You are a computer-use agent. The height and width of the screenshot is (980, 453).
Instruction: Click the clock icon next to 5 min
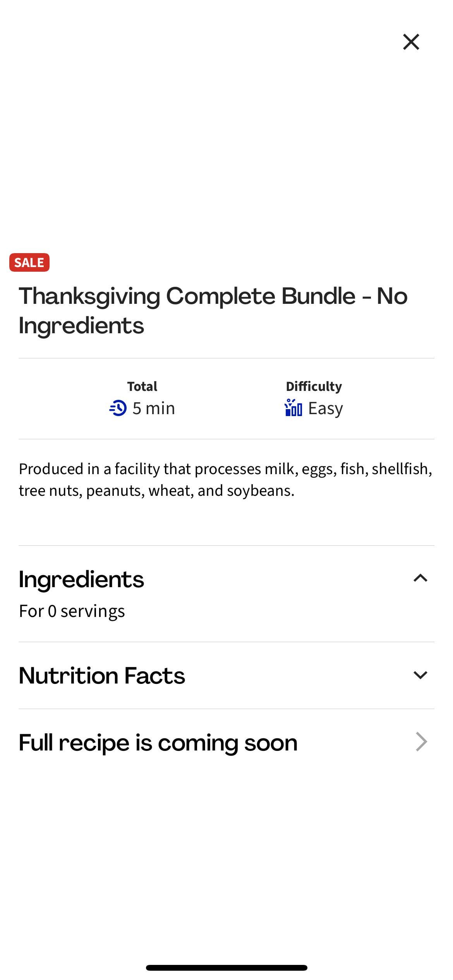click(x=118, y=408)
